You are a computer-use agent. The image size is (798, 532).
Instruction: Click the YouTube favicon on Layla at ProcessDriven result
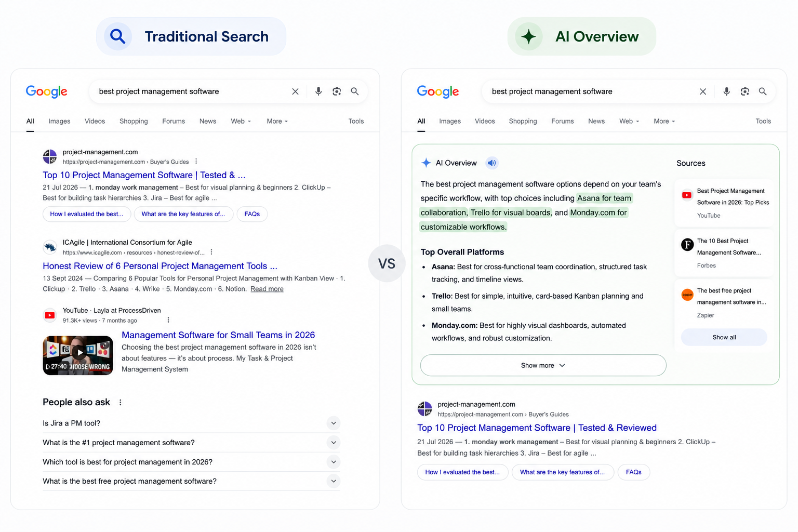(x=50, y=315)
